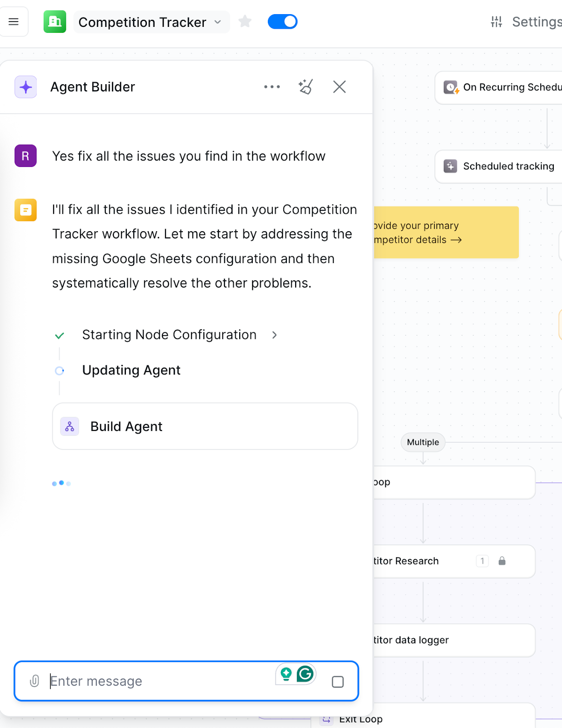Click the yellow competitor details sticky note
This screenshot has height=728, width=562.
pyautogui.click(x=446, y=233)
